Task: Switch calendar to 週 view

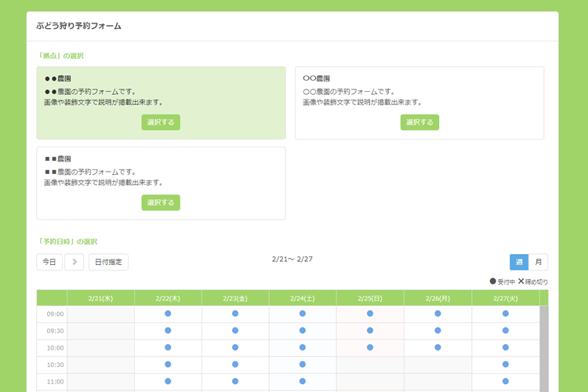Action: 519,262
